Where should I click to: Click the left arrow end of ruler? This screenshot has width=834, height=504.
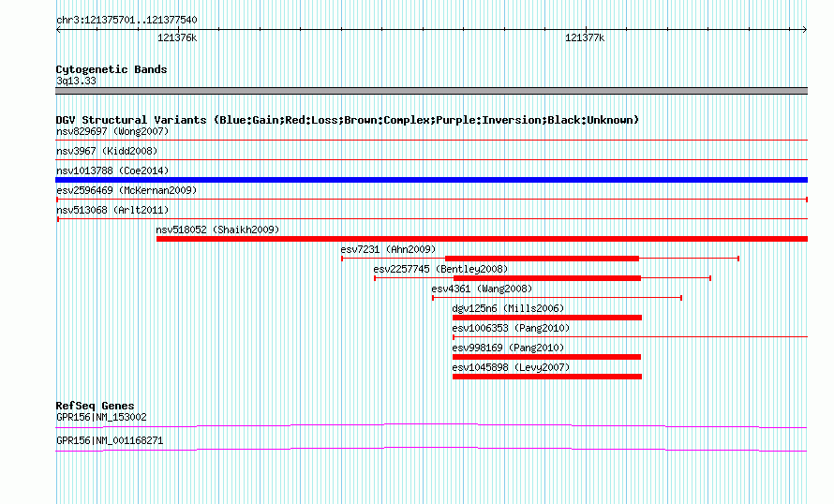pyautogui.click(x=58, y=30)
